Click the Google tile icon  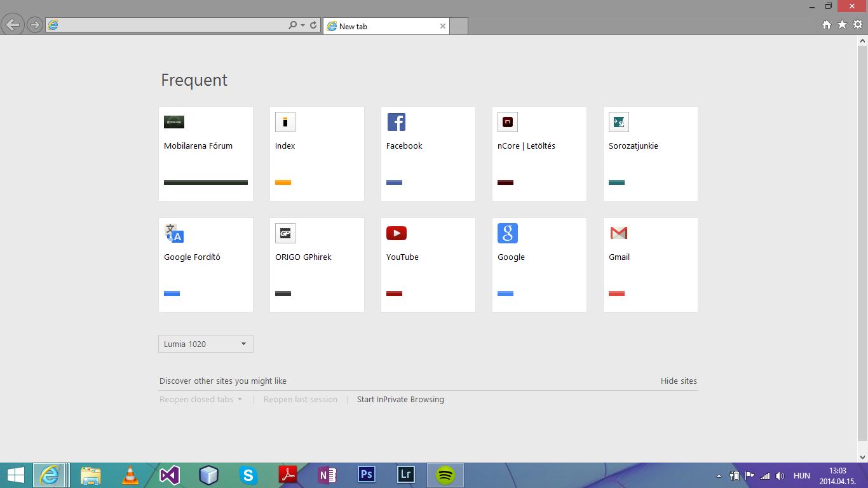pos(508,233)
